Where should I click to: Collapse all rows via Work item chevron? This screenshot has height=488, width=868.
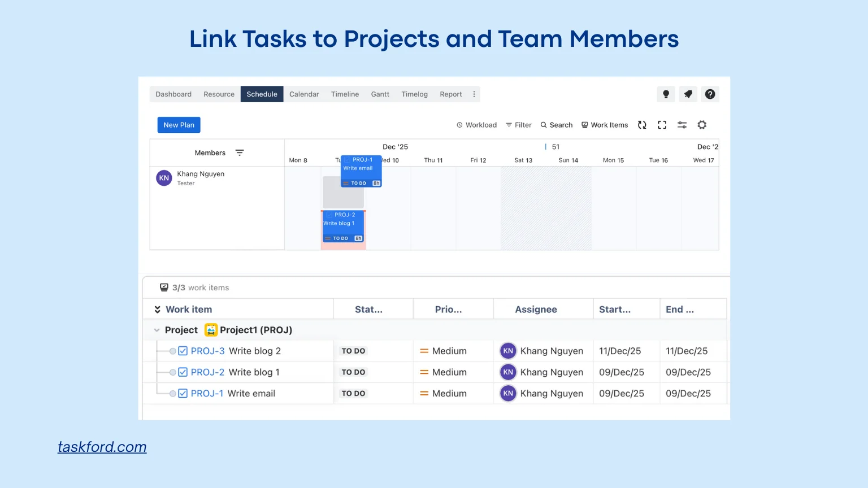pyautogui.click(x=158, y=310)
